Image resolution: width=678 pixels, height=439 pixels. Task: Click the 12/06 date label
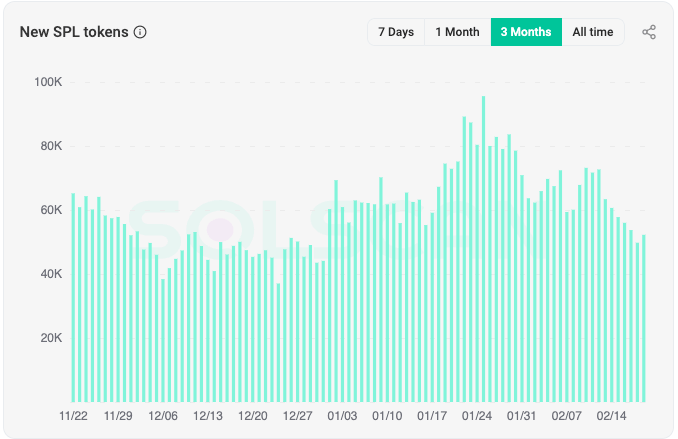(x=163, y=416)
